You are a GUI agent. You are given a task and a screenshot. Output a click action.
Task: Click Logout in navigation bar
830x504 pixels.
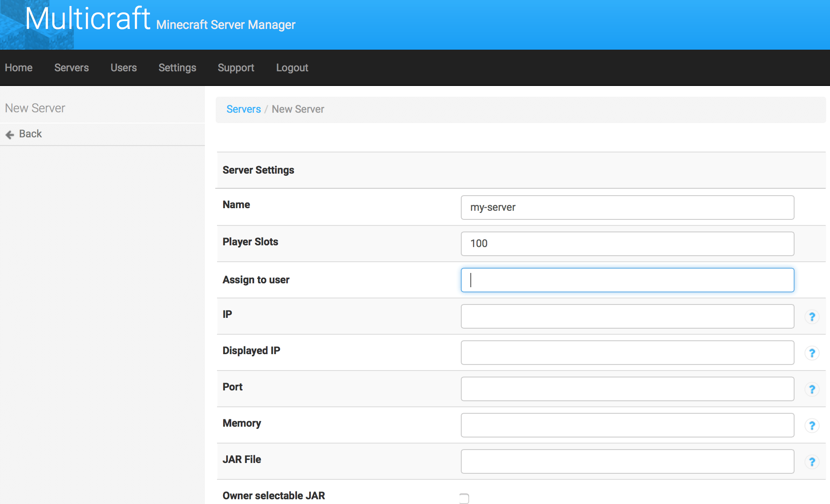[x=292, y=68]
